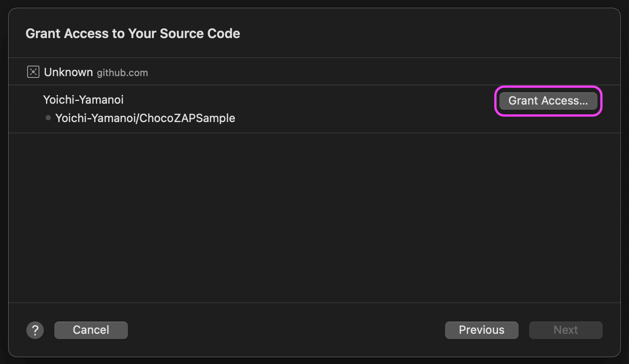629x364 pixels.
Task: Click the Grant Access... button
Action: click(548, 101)
